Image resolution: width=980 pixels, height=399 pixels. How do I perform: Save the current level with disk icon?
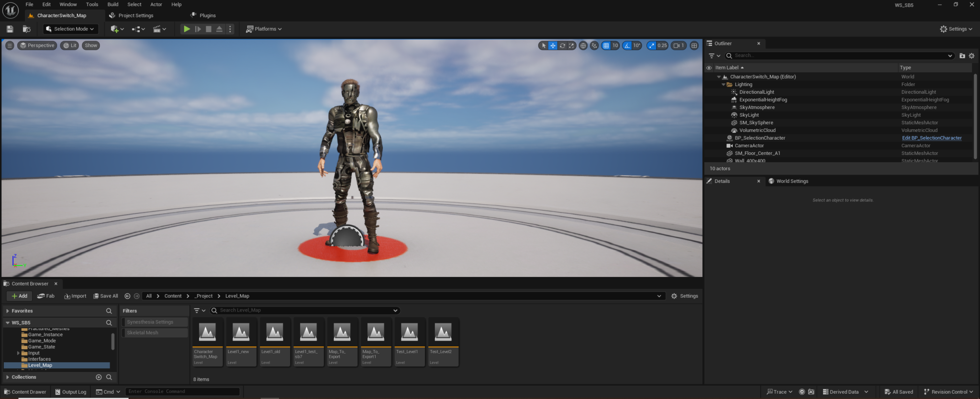pyautogui.click(x=10, y=29)
